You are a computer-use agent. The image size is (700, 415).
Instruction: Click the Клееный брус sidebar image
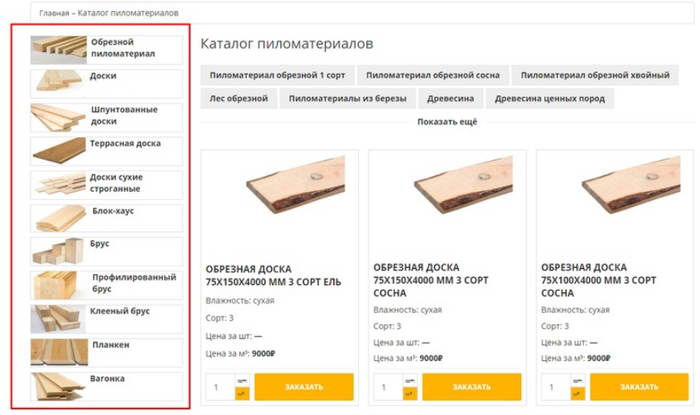click(58, 319)
